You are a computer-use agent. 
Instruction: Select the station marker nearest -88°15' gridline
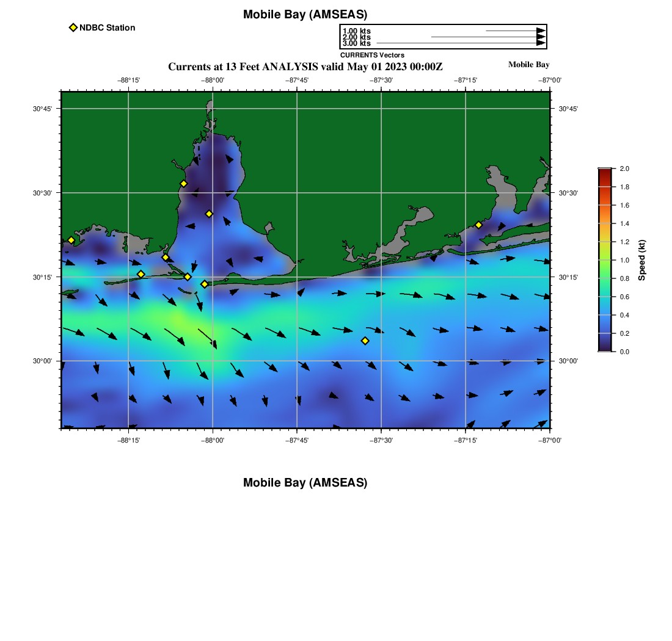pyautogui.click(x=141, y=274)
